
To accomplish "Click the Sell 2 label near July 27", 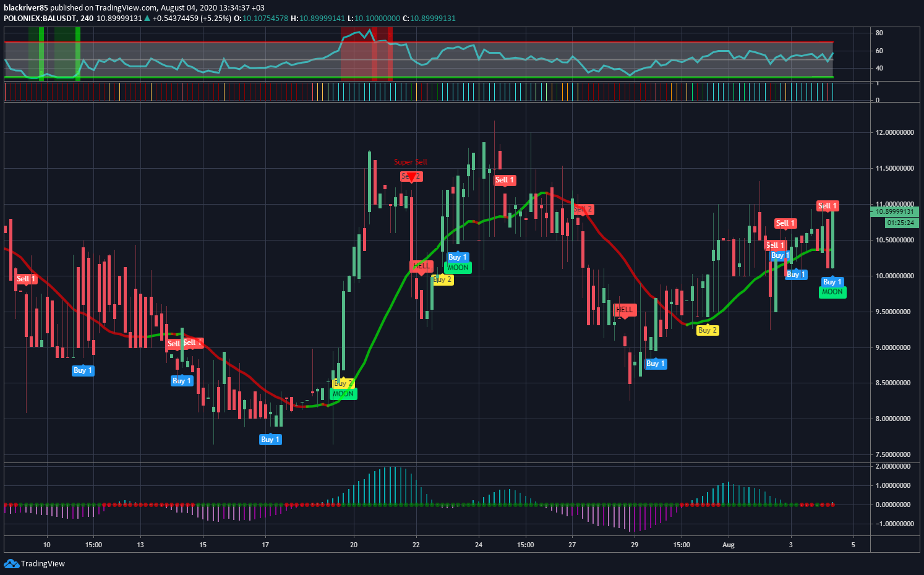I will tap(583, 209).
